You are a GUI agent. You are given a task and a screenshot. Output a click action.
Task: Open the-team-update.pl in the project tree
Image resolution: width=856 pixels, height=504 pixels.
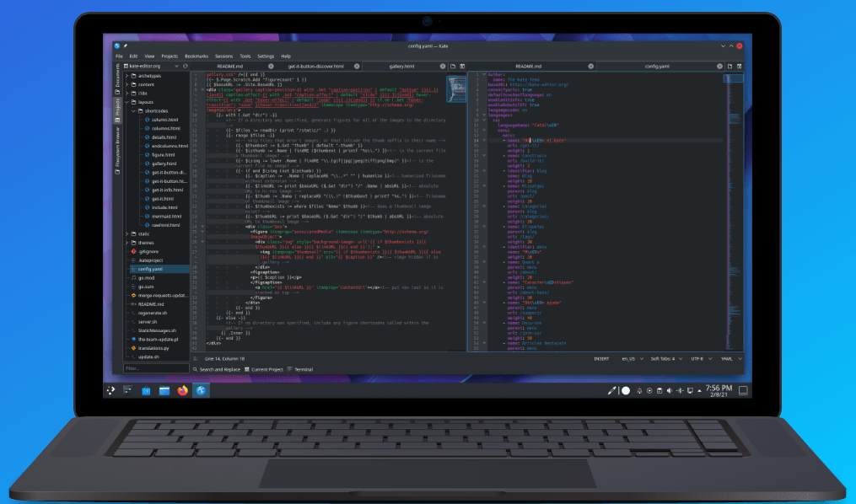[x=158, y=340]
